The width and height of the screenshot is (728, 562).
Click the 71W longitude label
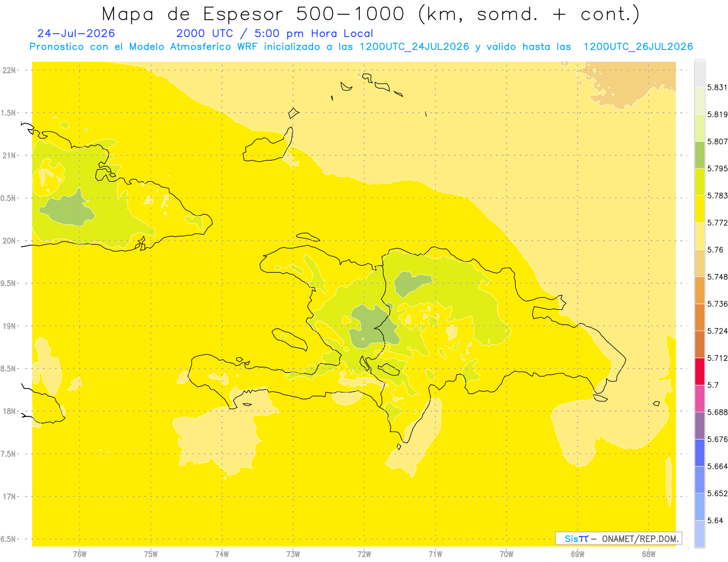[435, 554]
